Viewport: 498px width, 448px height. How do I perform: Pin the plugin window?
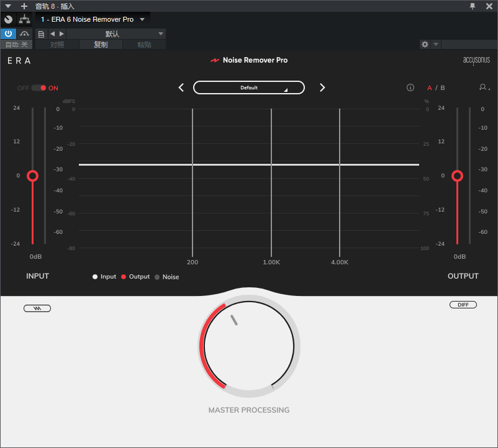[473, 6]
